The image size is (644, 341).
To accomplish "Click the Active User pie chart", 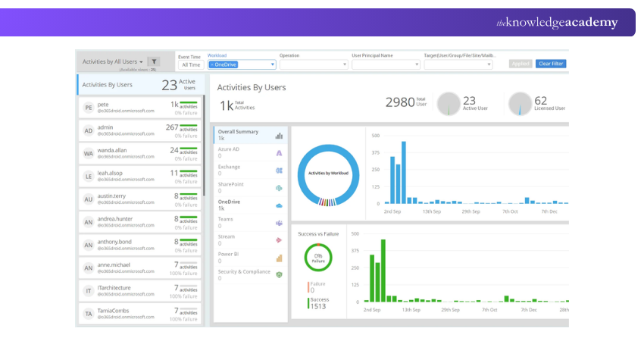I will click(449, 104).
